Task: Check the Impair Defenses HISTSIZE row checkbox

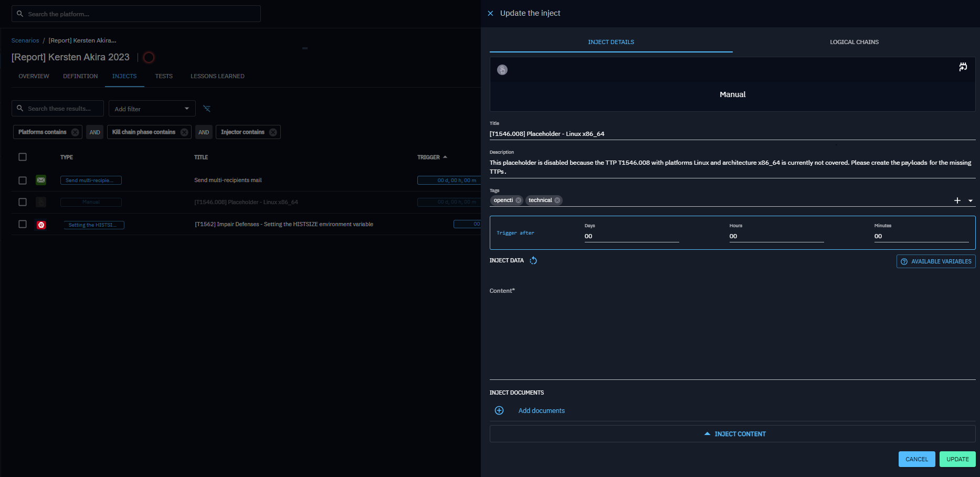Action: (23, 224)
